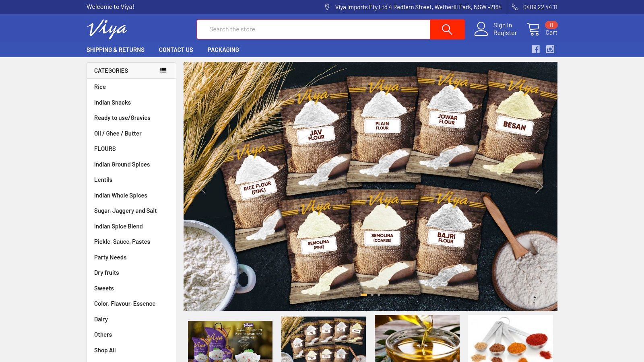Open Viya's Facebook page icon
This screenshot has width=644, height=362.
point(535,49)
